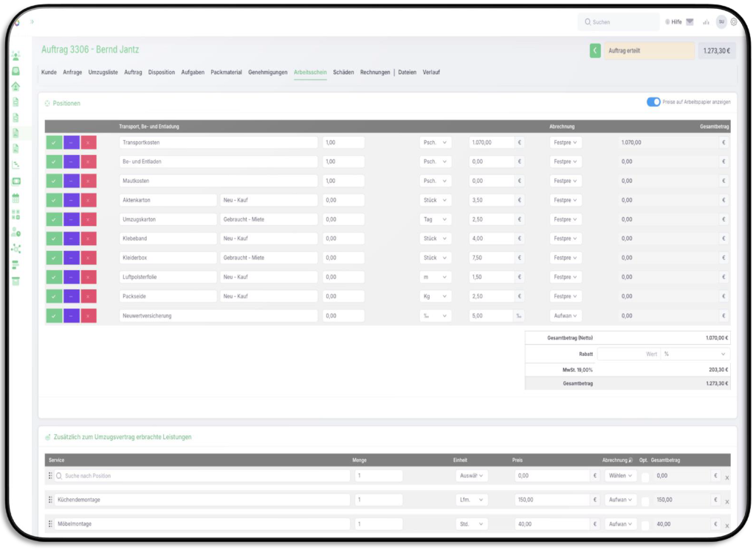Click the green back arrow button
756x550 pixels.
595,51
